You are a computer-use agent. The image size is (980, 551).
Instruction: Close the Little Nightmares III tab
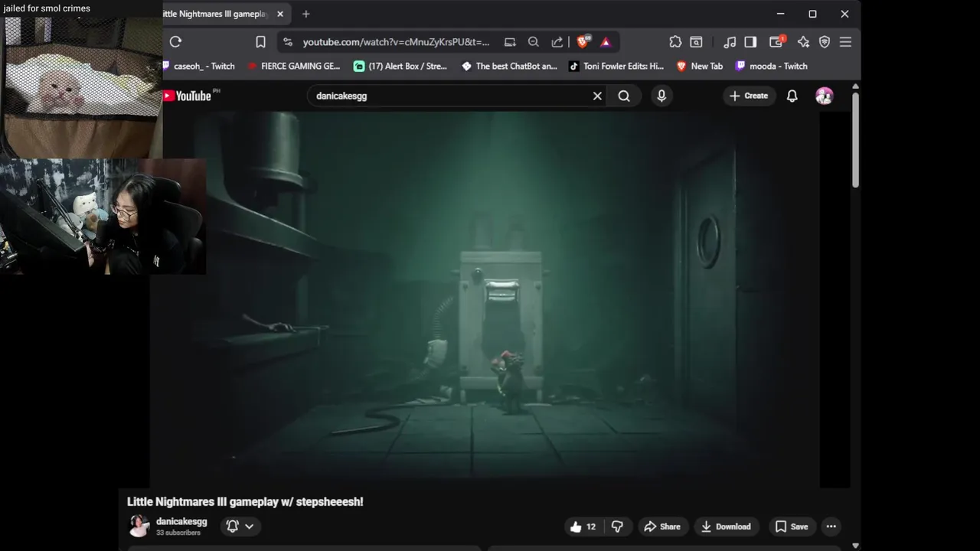pos(280,14)
